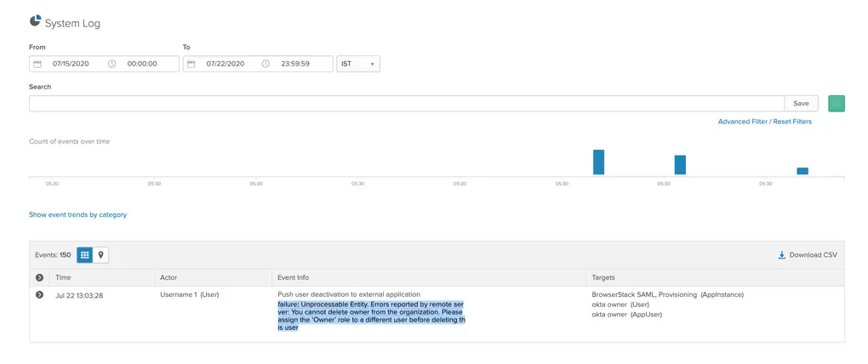This screenshot has width=868, height=364.
Task: Click Show event trends by category
Action: pyautogui.click(x=77, y=215)
